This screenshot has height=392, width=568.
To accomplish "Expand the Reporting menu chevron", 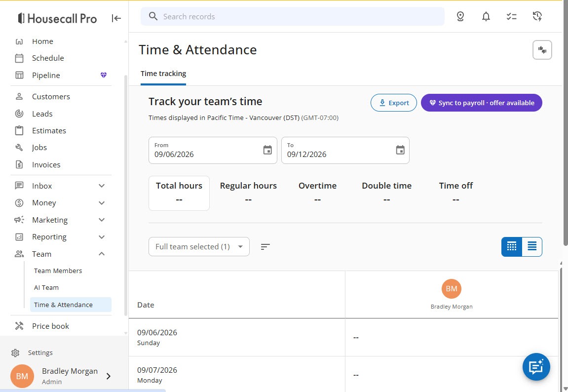I will click(102, 237).
